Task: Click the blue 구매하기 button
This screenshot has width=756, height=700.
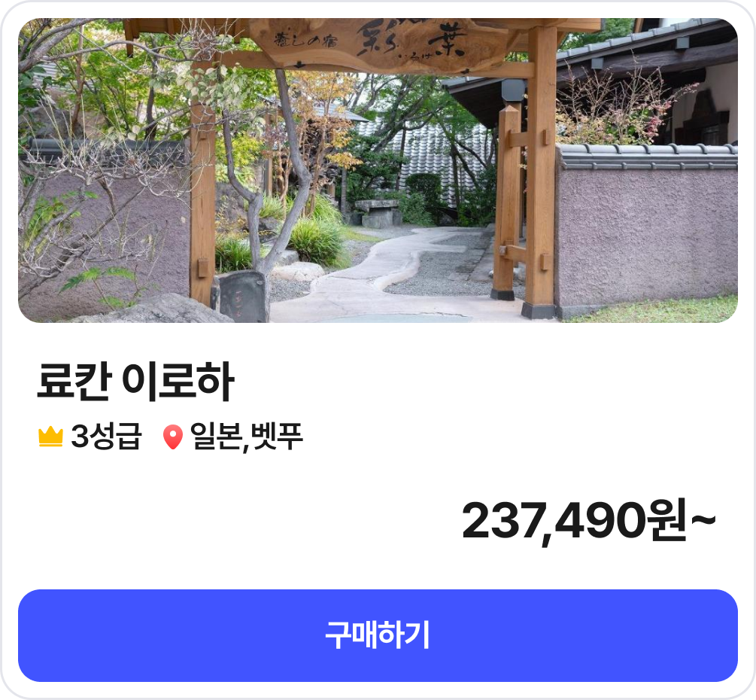Action: (x=378, y=635)
